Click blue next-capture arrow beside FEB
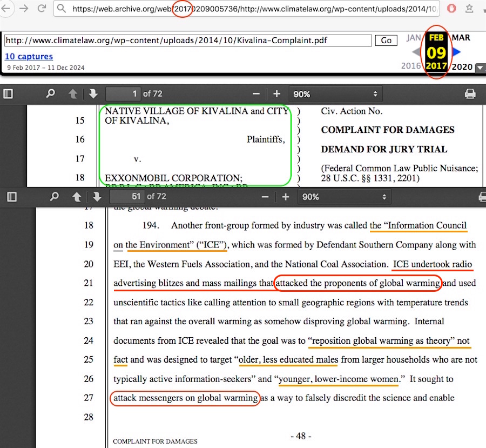This screenshot has height=448, width=486. pos(456,52)
